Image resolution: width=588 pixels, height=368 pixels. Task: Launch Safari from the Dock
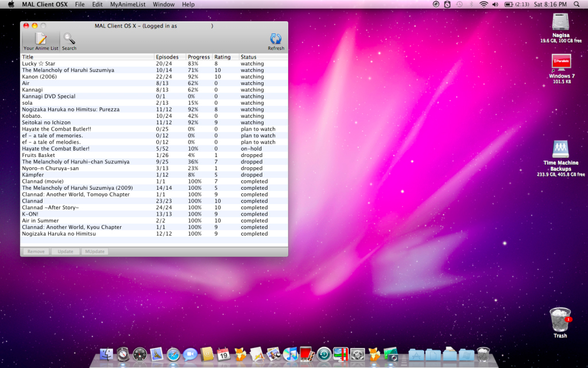click(173, 354)
